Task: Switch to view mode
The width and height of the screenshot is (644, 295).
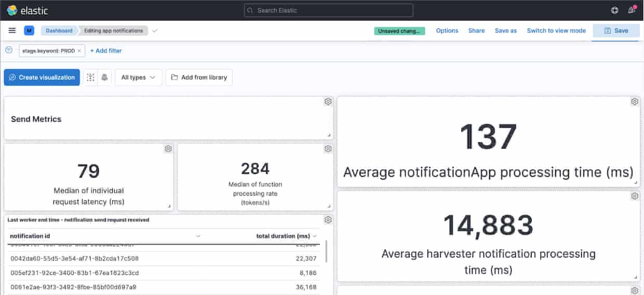Action: [x=556, y=31]
